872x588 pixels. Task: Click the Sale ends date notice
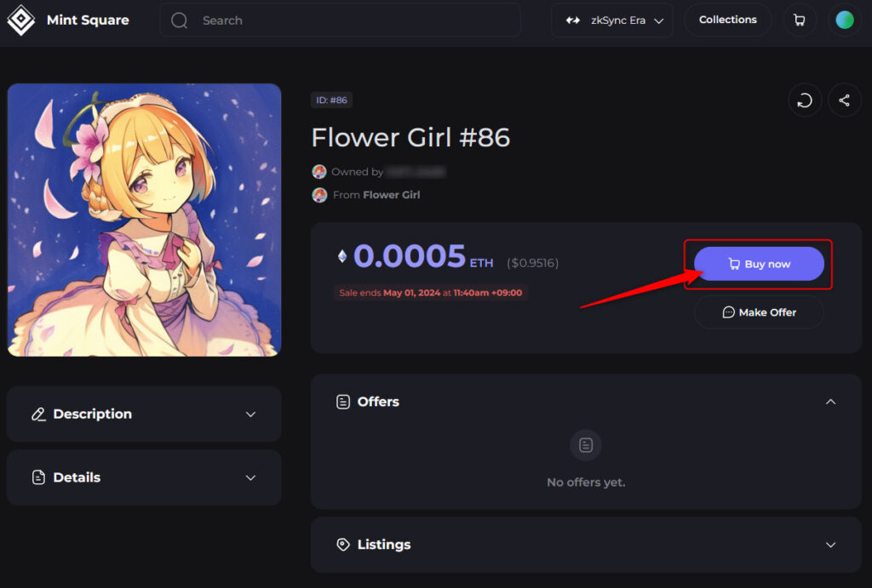[430, 293]
